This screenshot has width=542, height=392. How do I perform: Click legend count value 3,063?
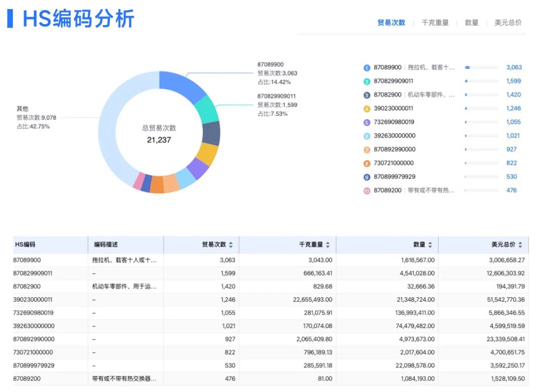tap(514, 67)
